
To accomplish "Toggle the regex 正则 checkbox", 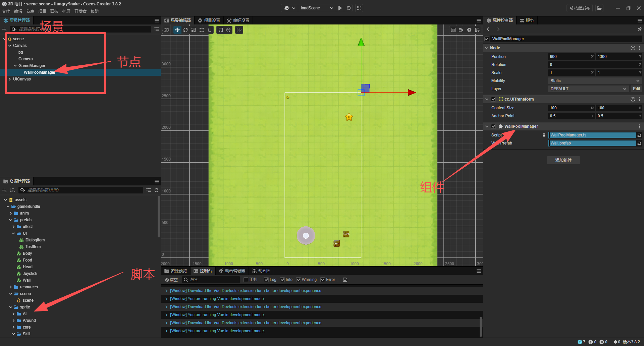I will tap(246, 280).
